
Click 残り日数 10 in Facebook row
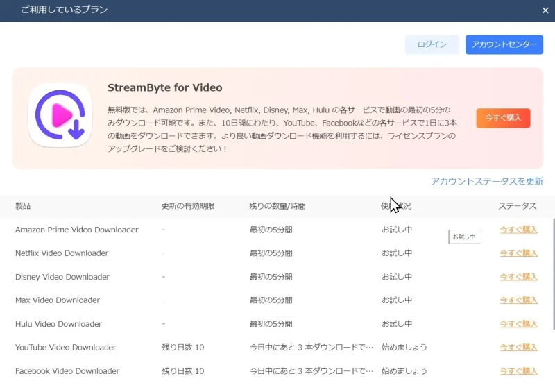pos(183,371)
